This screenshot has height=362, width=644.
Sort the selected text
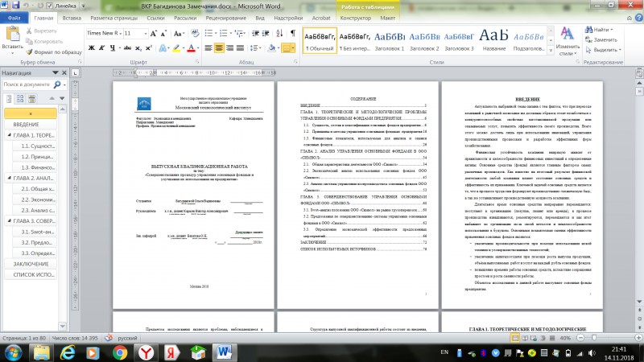click(279, 33)
